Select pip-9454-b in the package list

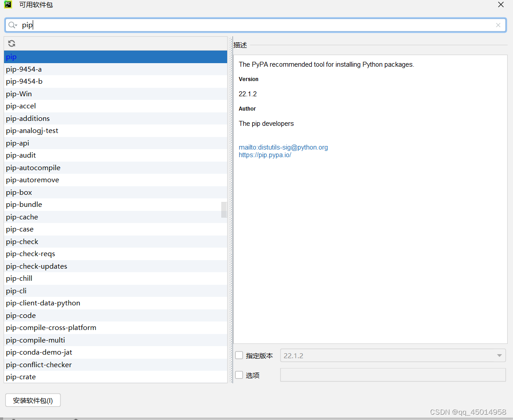[116, 81]
